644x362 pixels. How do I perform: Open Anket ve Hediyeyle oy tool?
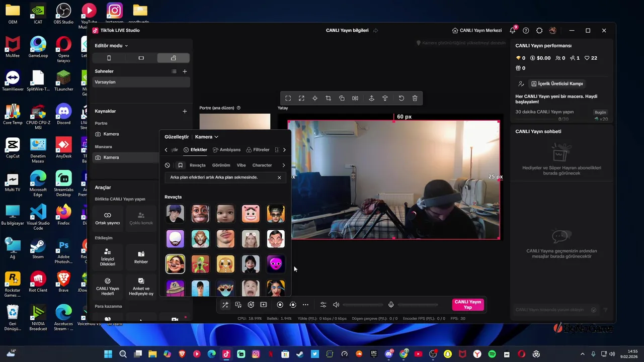141,287
